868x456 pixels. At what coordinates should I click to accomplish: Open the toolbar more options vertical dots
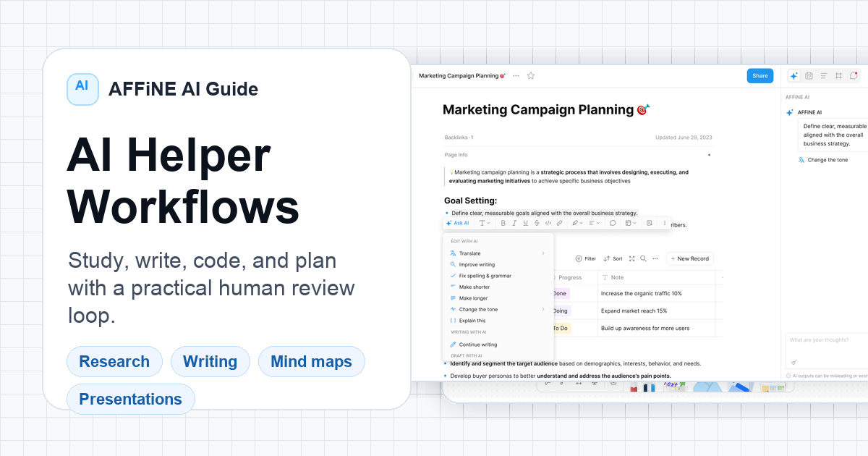665,223
